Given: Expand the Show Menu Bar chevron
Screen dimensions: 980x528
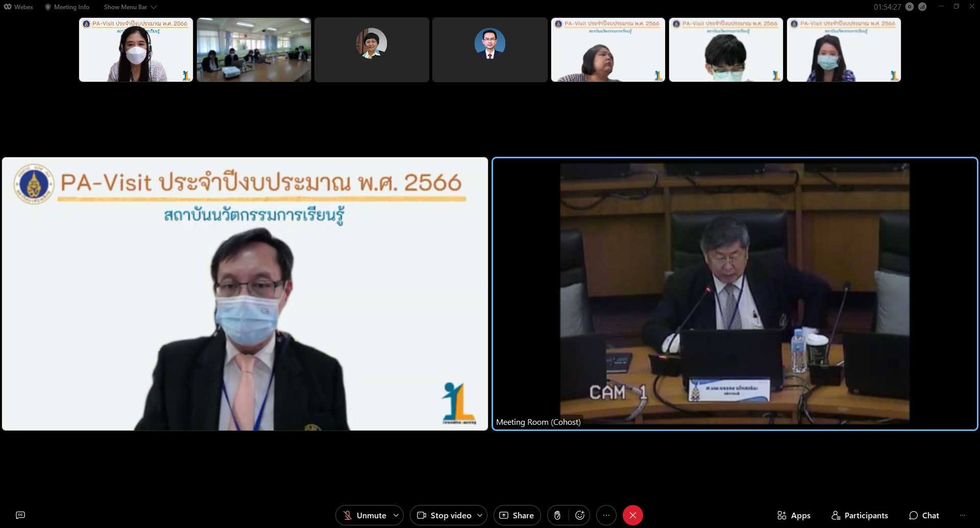Looking at the screenshot, I should click(x=154, y=7).
